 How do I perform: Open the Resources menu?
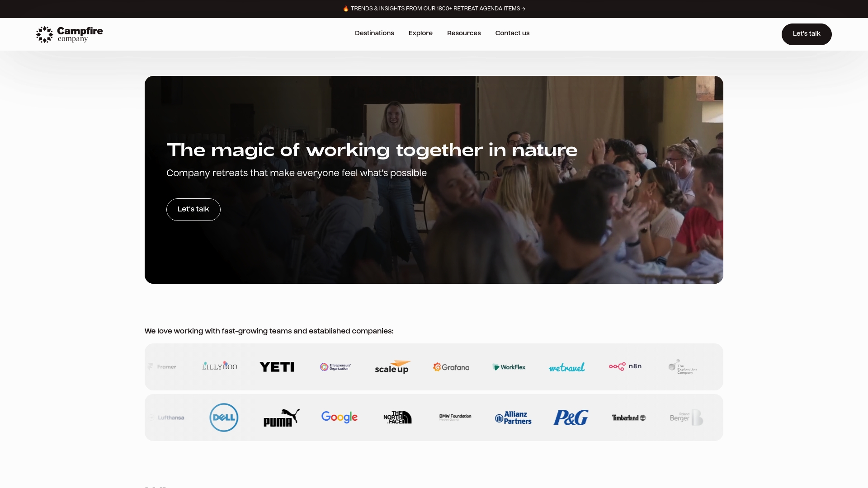[464, 33]
